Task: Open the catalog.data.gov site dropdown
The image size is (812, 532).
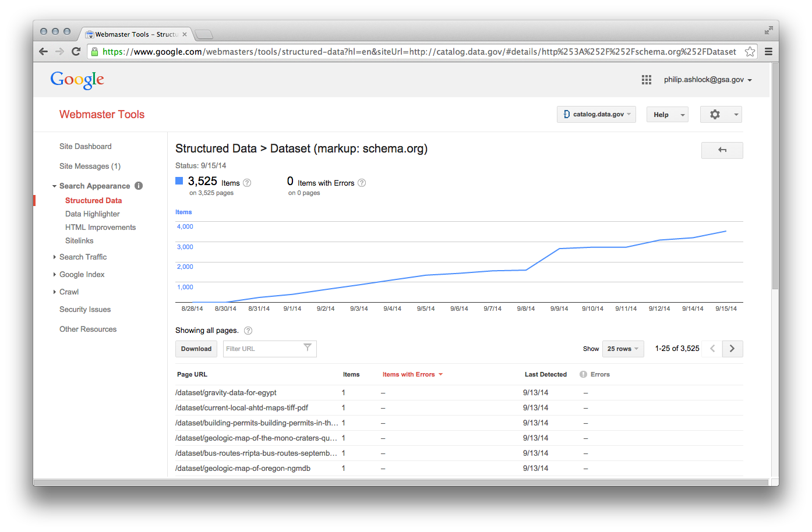Action: pyautogui.click(x=596, y=114)
